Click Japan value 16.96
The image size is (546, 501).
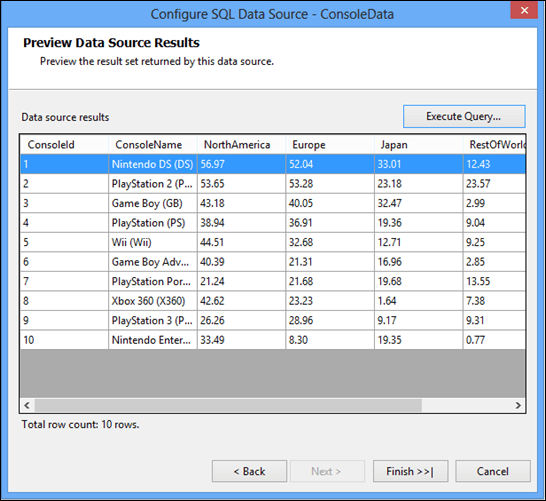pos(419,261)
